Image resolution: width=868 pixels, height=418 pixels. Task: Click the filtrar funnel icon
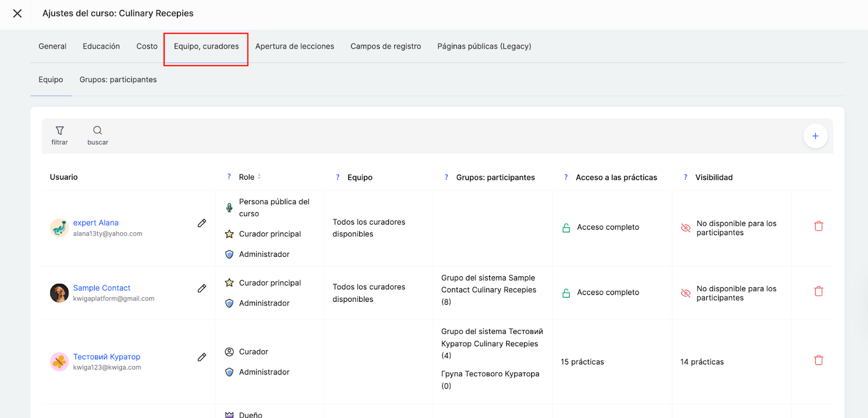(x=60, y=131)
